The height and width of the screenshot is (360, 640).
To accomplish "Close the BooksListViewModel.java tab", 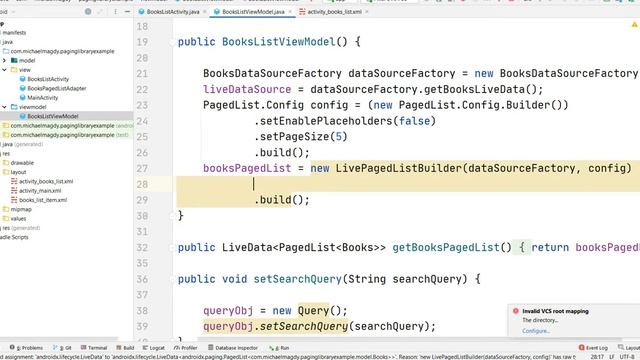I will click(x=290, y=12).
